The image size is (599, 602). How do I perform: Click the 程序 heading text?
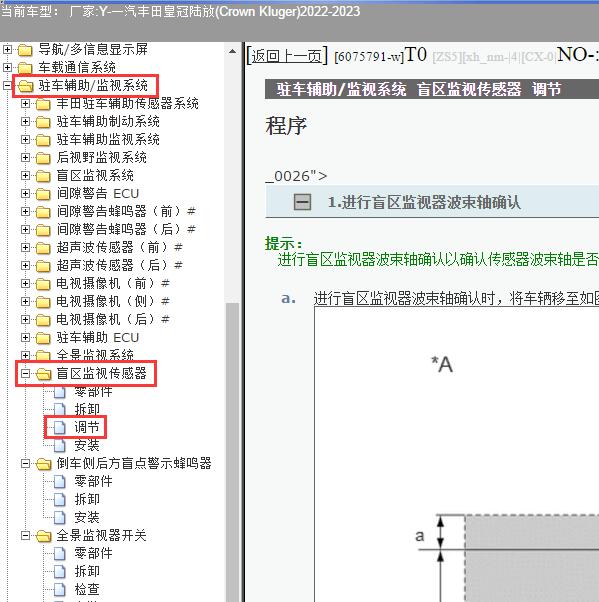pyautogui.click(x=286, y=126)
